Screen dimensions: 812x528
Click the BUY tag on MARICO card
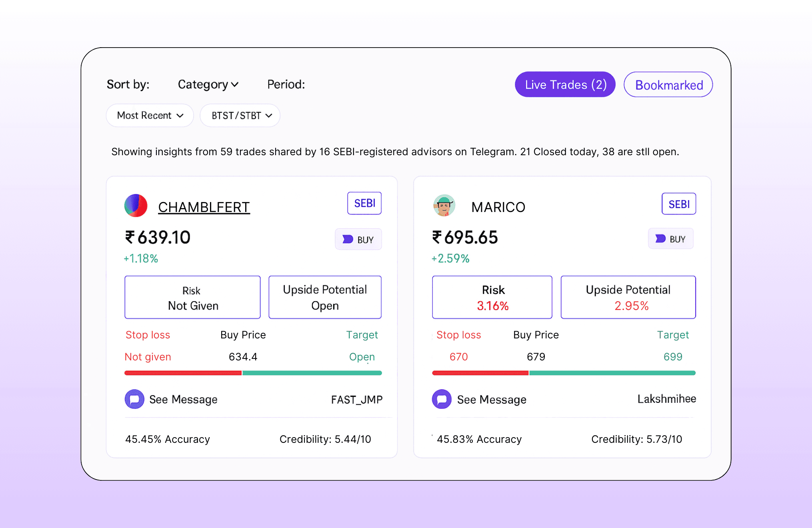671,239
